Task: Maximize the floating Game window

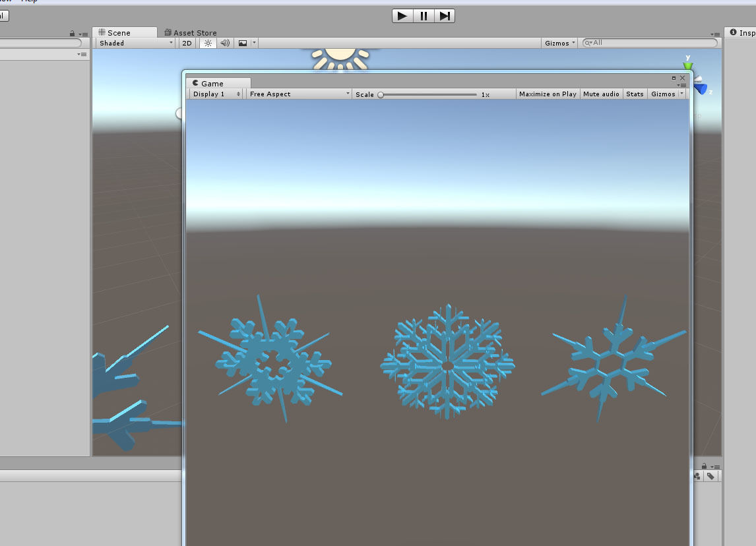Action: pos(674,78)
